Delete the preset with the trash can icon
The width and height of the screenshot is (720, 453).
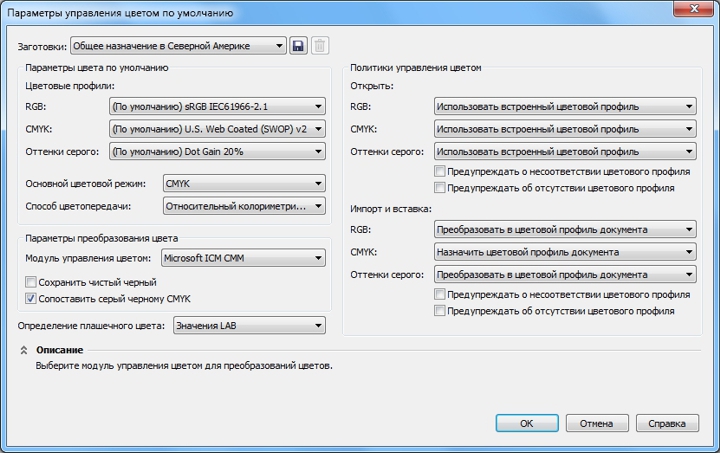tap(320, 45)
